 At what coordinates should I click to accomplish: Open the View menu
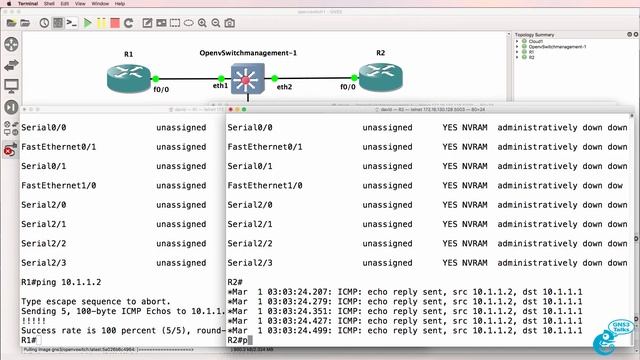[x=80, y=4]
